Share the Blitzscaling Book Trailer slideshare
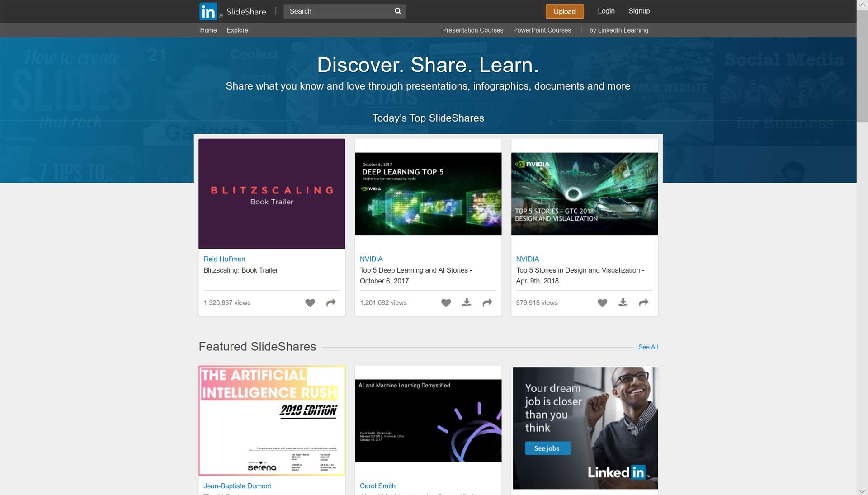868x495 pixels. pos(331,303)
